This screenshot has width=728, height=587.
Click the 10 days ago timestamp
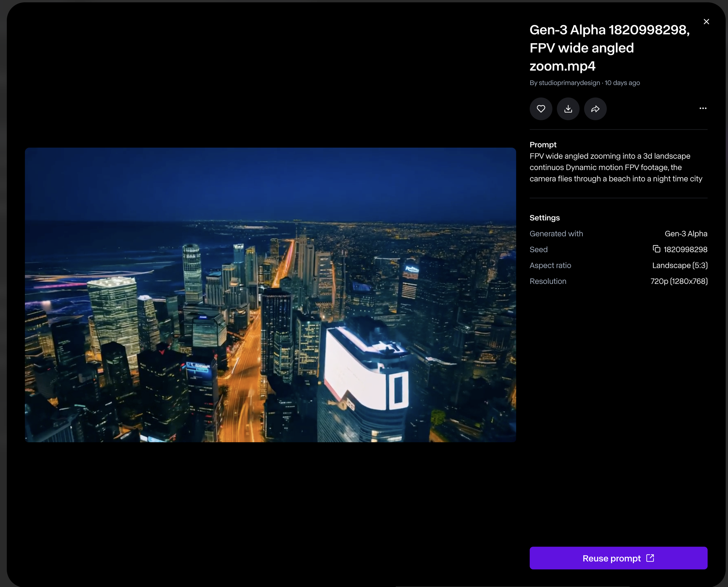[622, 83]
